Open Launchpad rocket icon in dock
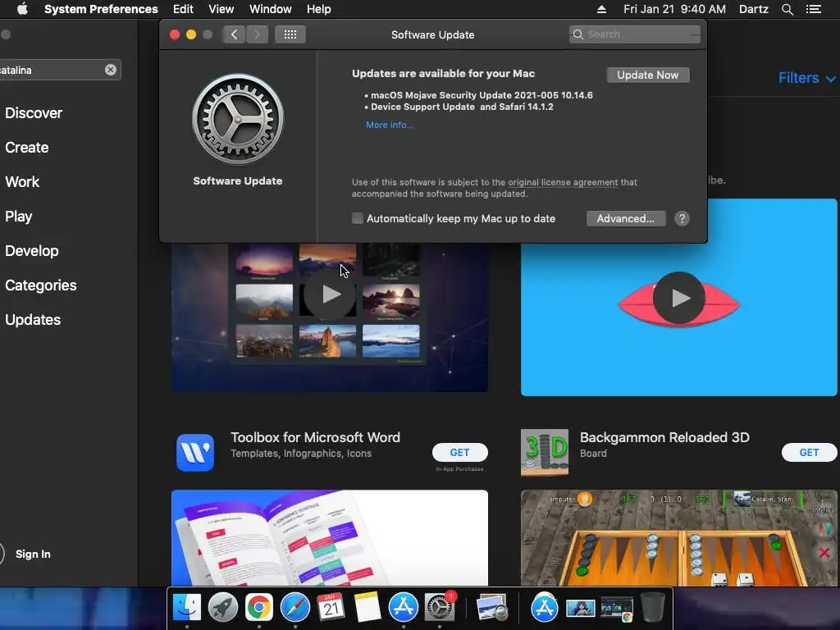This screenshot has height=630, width=840. coord(223,608)
